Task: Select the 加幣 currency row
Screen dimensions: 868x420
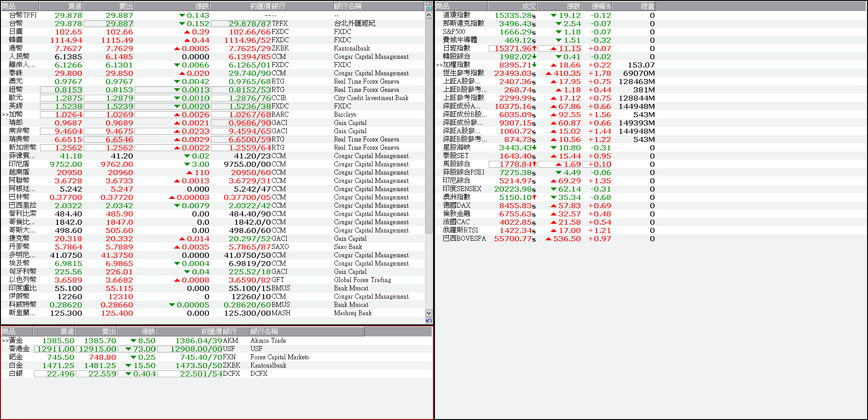Action: [213, 114]
